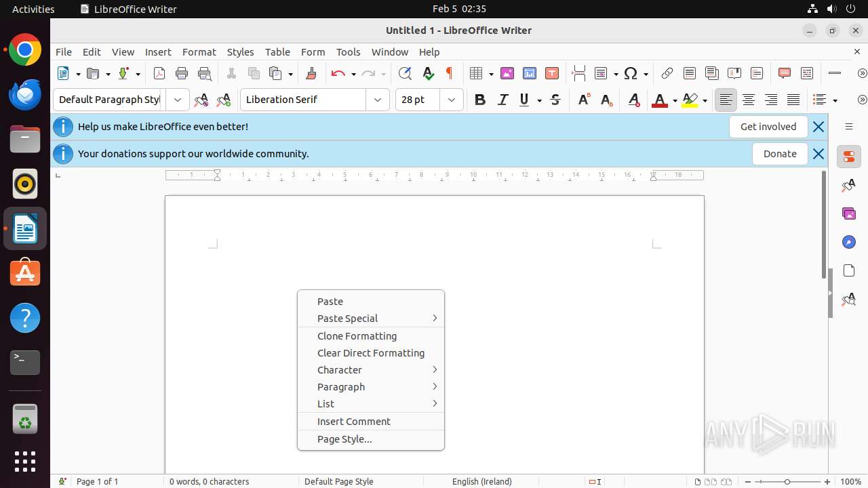Expand Paragraph submenu in context menu
This screenshot has width=868, height=488.
pos(371,387)
